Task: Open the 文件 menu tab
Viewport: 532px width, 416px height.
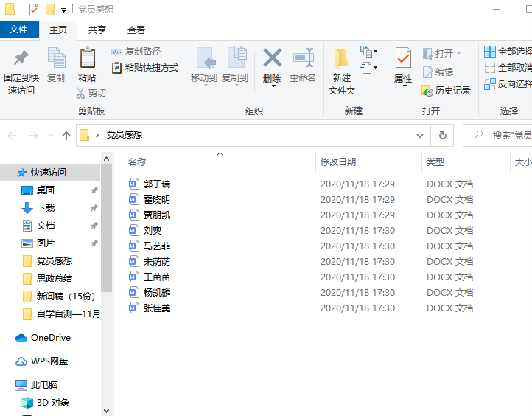Action: pos(19,30)
